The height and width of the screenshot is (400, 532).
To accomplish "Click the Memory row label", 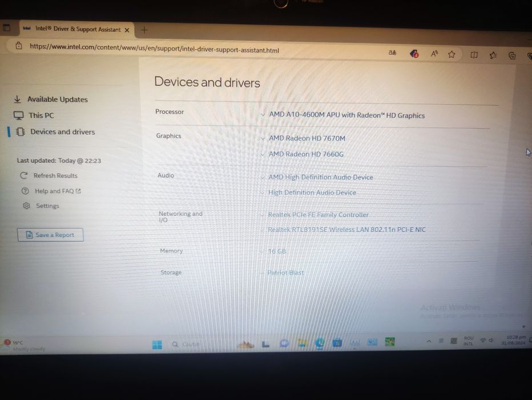I will pos(171,251).
